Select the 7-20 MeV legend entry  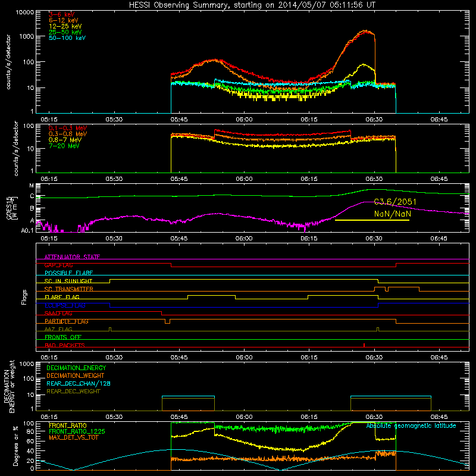pos(64,146)
